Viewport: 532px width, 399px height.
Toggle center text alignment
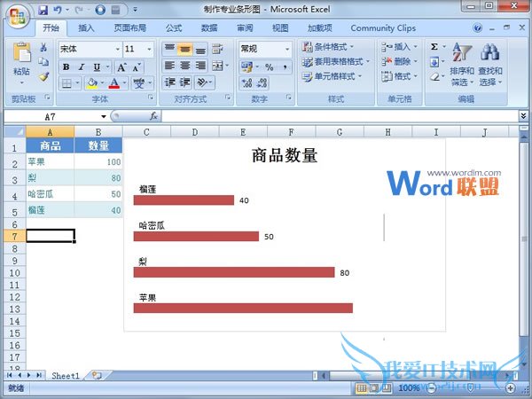tap(185, 66)
